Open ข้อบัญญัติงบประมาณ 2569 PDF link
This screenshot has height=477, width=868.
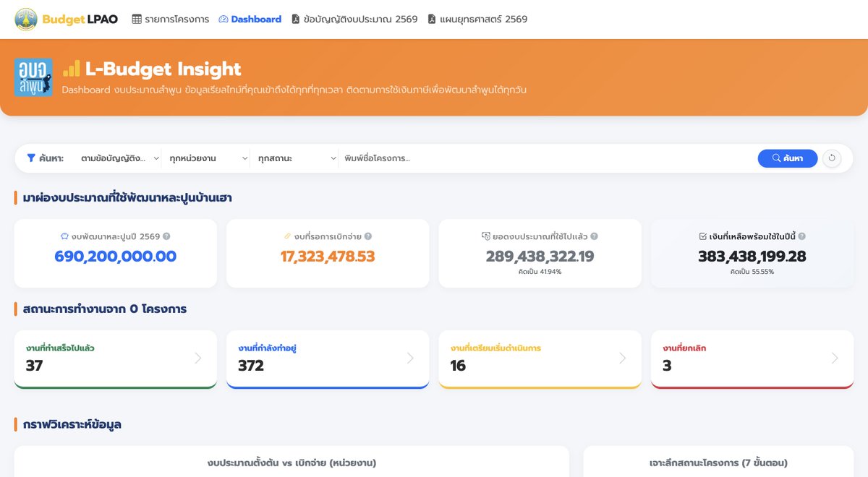pos(354,20)
